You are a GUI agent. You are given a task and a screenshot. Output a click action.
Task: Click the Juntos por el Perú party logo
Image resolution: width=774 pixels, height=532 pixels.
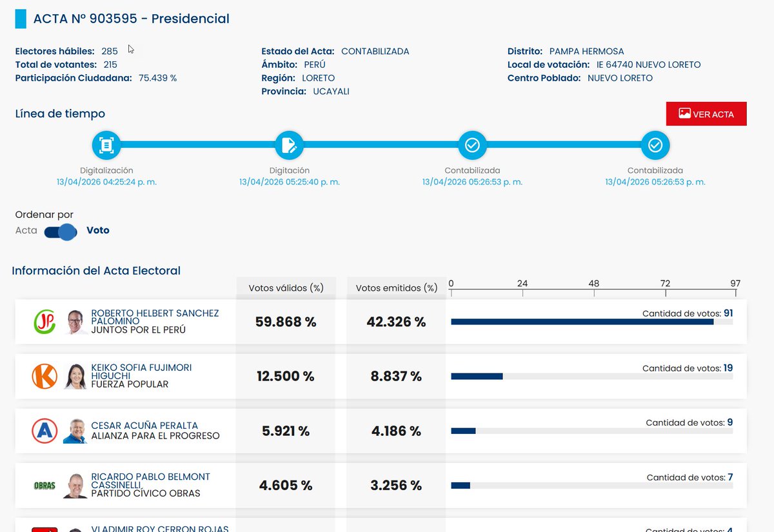(x=45, y=322)
